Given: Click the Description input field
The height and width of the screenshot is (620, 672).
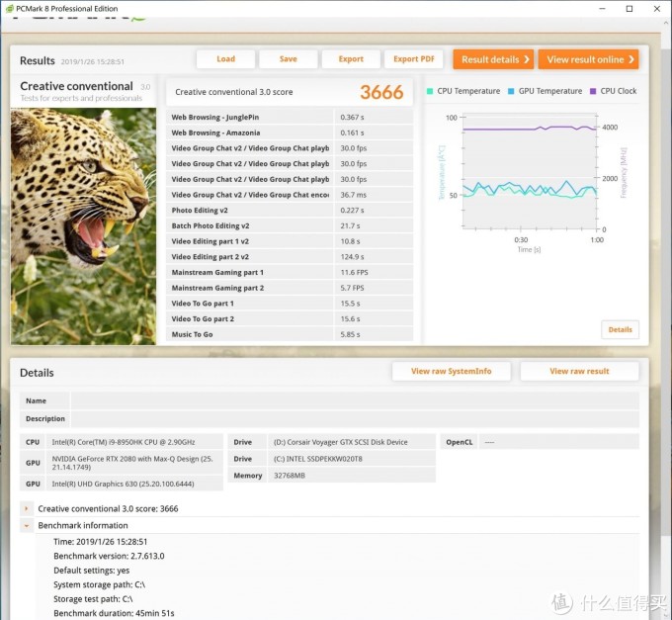Looking at the screenshot, I should (355, 419).
